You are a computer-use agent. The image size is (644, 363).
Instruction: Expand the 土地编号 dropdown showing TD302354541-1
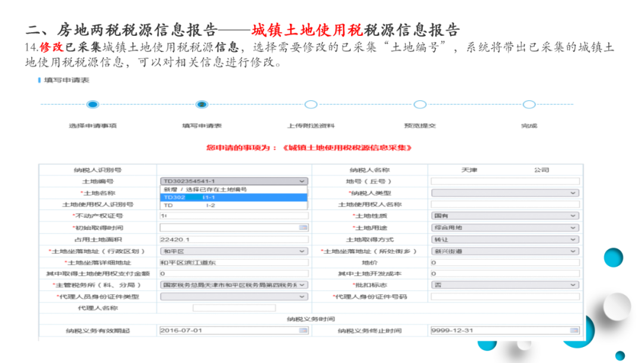click(234, 181)
